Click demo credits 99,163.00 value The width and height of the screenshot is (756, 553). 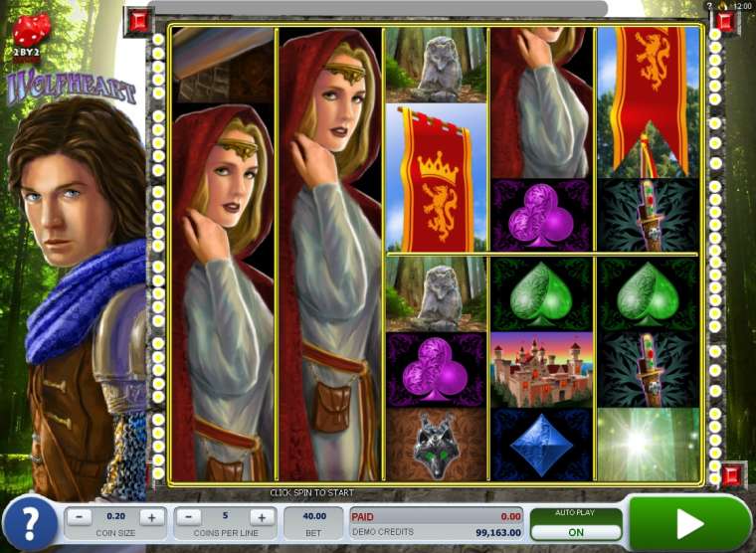(x=498, y=532)
